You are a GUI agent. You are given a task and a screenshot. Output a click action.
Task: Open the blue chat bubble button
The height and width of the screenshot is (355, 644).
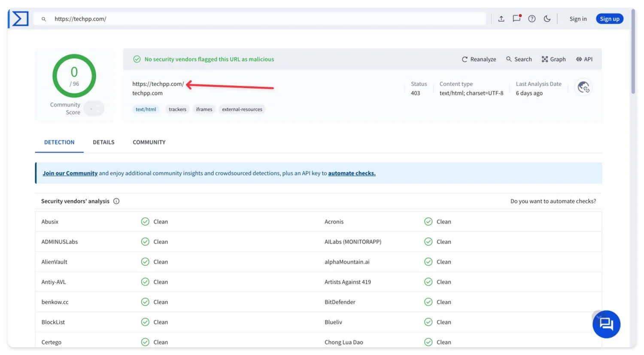click(606, 324)
